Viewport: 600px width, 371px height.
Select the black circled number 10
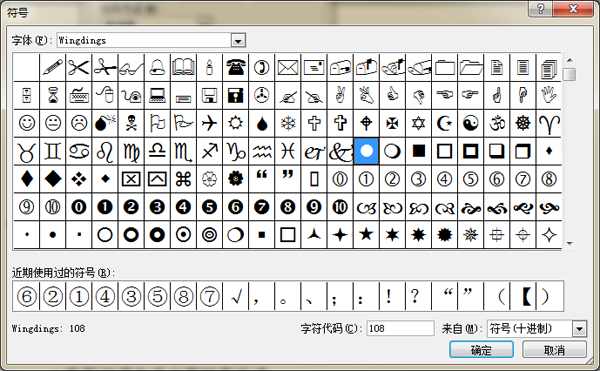pos(340,207)
